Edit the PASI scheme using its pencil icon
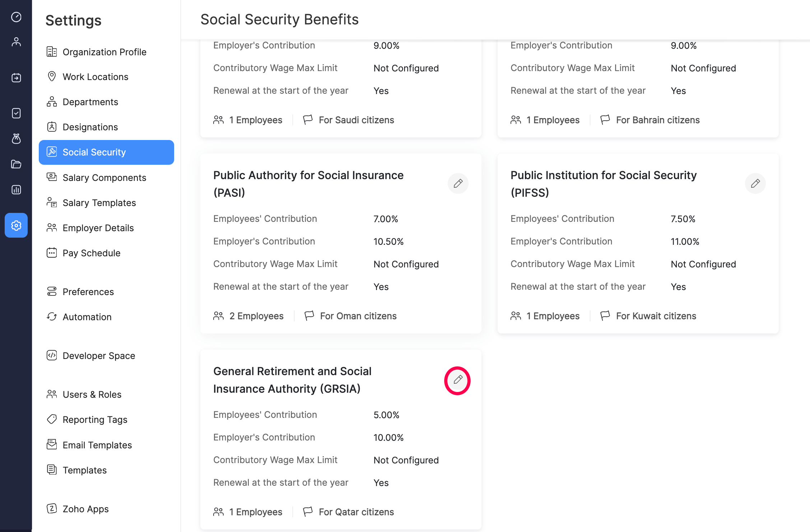Image resolution: width=810 pixels, height=532 pixels. [458, 183]
